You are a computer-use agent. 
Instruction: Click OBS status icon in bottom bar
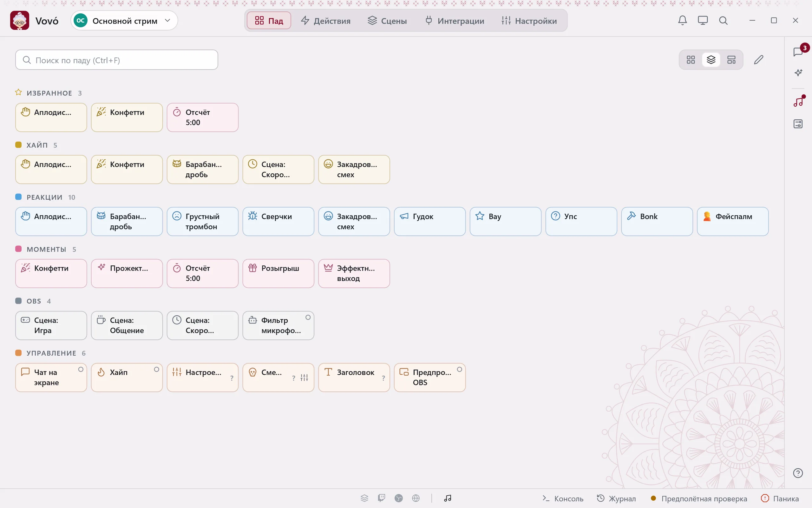coord(399,498)
